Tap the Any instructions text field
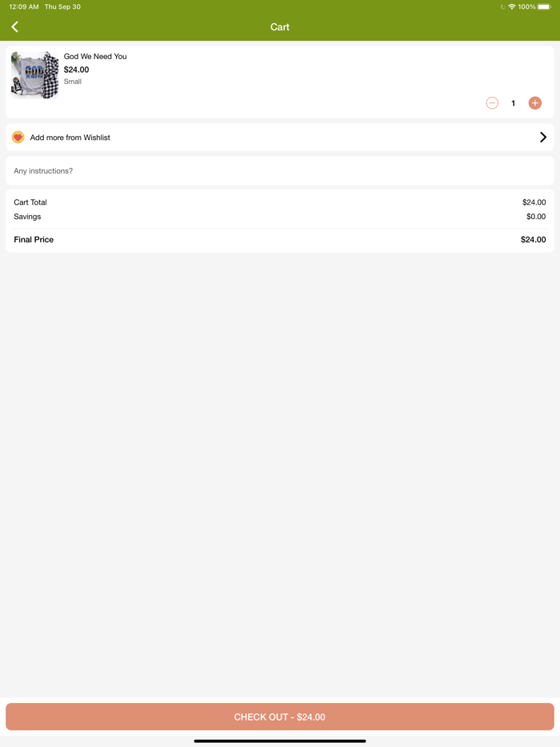This screenshot has height=747, width=560. [x=280, y=171]
